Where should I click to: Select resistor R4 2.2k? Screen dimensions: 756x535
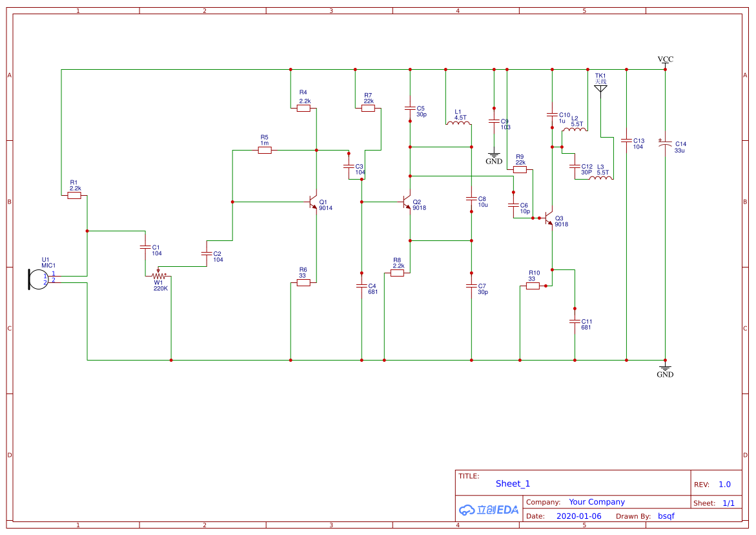pos(303,108)
